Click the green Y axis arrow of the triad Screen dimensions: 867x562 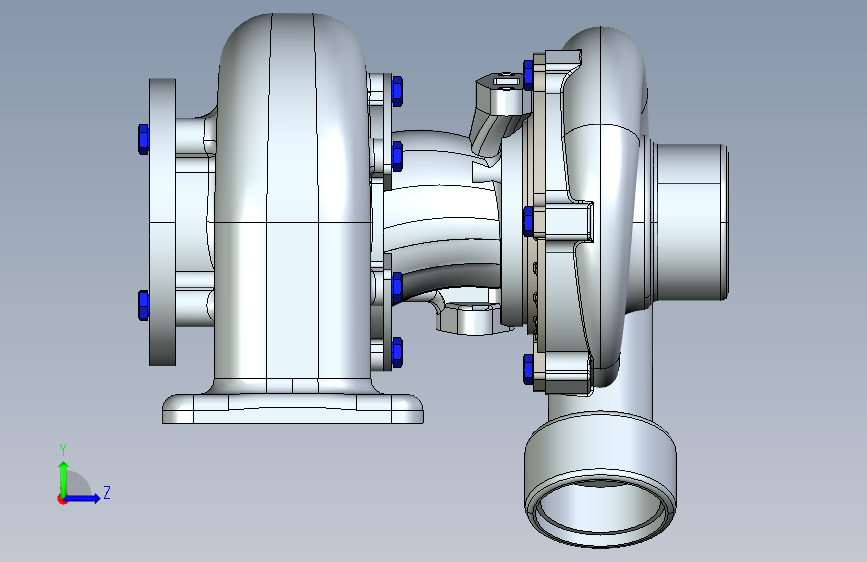click(63, 478)
